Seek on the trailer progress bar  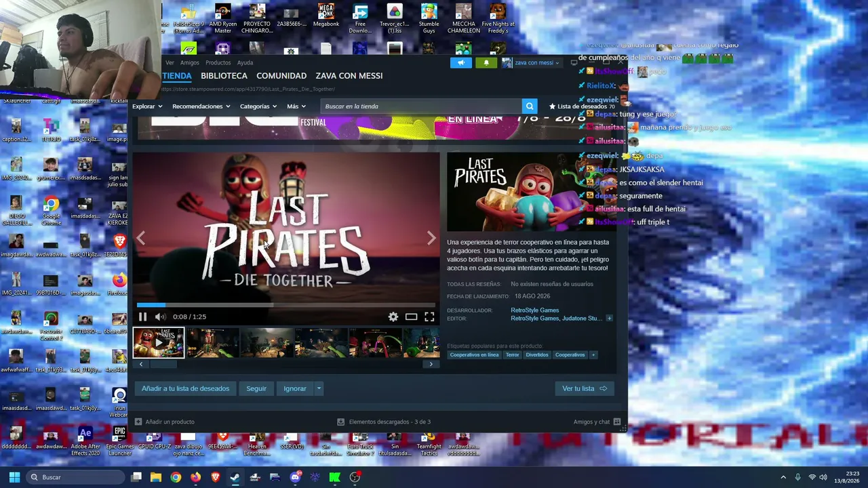[285, 305]
